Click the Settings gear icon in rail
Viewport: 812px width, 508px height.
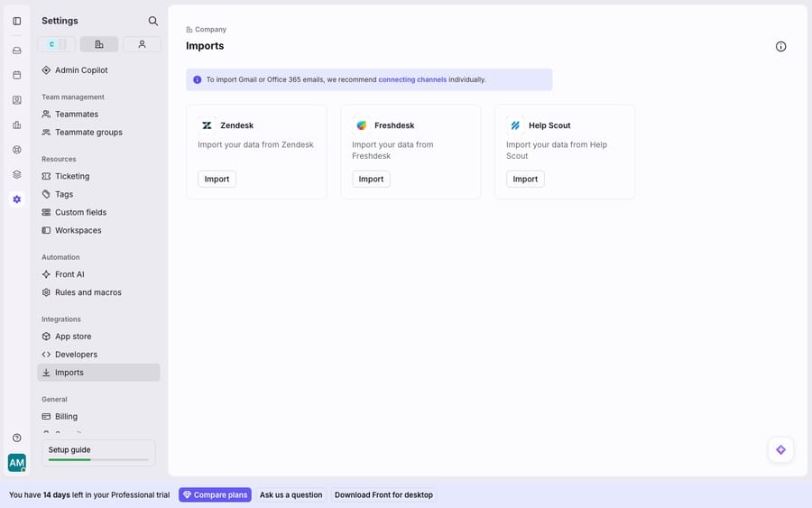coord(17,199)
